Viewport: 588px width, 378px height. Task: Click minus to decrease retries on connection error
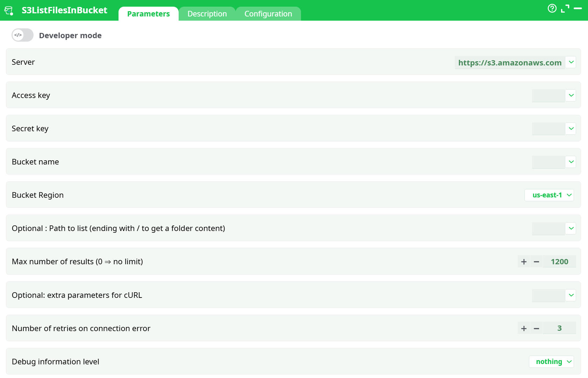537,328
